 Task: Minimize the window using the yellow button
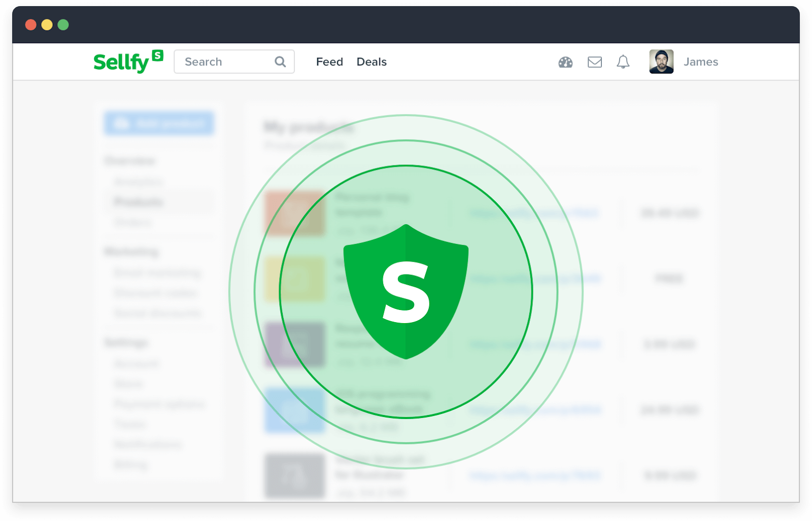coord(47,25)
